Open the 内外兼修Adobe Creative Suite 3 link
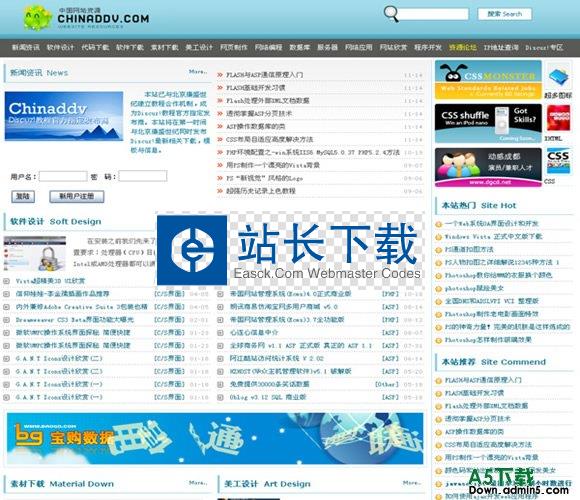 pos(81,307)
